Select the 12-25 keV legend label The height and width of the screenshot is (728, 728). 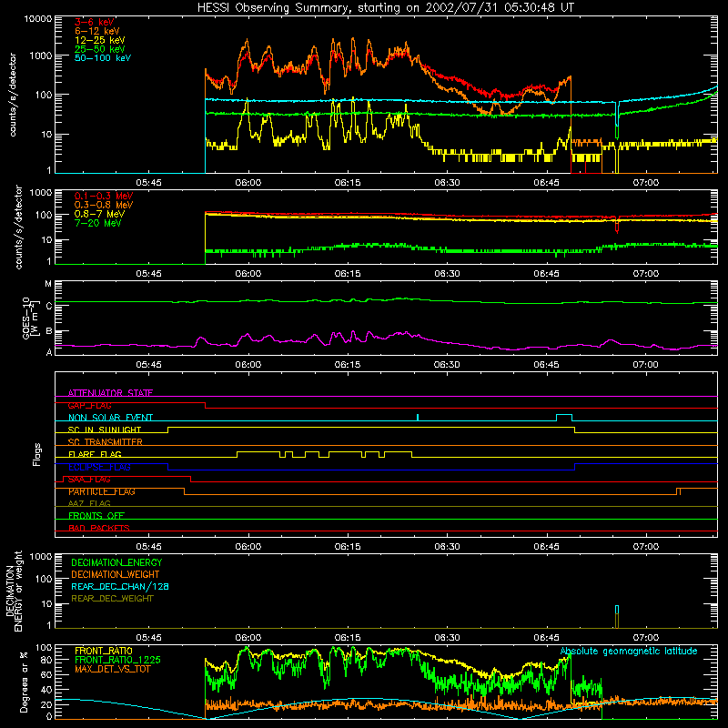pyautogui.click(x=100, y=40)
